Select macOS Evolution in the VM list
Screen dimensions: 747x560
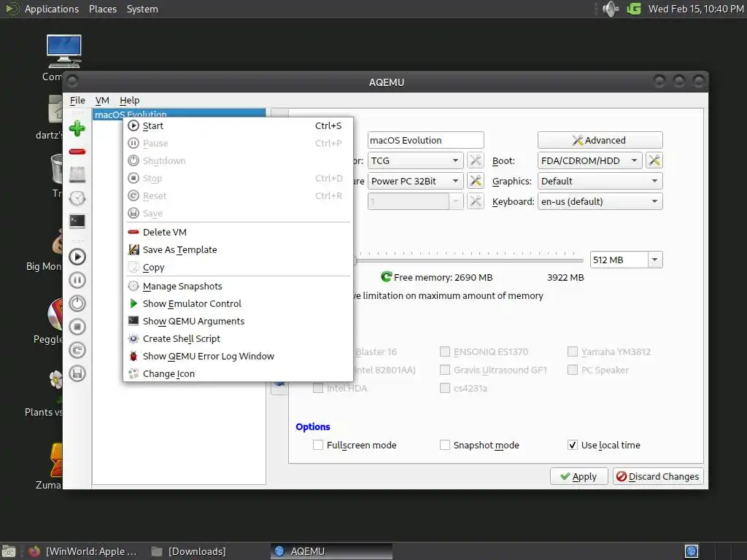(x=179, y=113)
